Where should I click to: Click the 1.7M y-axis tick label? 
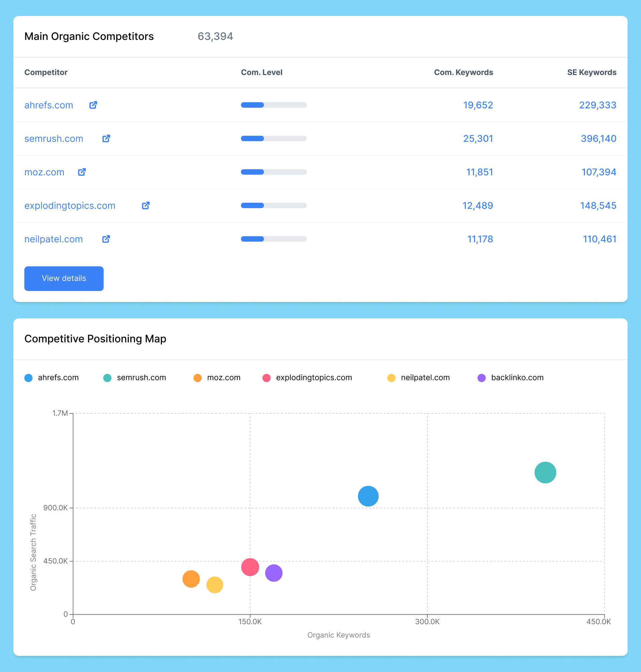pos(60,413)
